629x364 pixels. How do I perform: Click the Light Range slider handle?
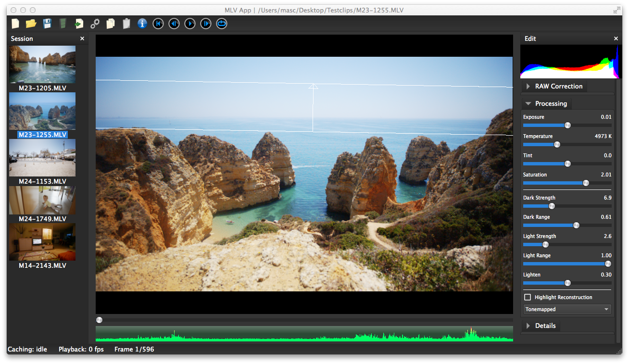pyautogui.click(x=608, y=264)
